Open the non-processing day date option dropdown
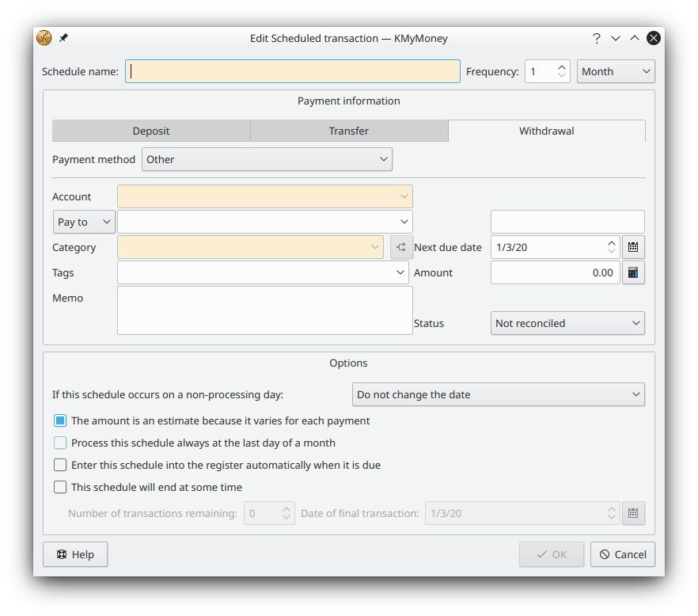Image resolution: width=698 pixels, height=616 pixels. 498,394
